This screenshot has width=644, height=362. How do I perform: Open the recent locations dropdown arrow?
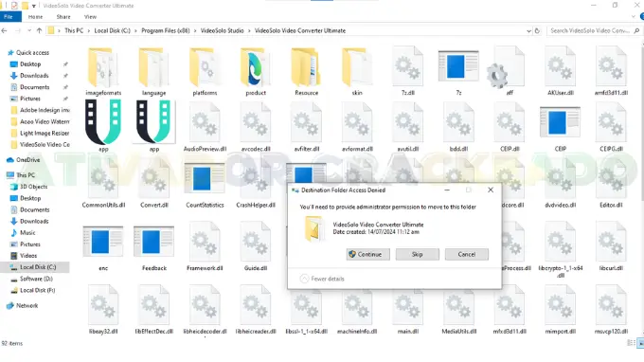(29, 30)
